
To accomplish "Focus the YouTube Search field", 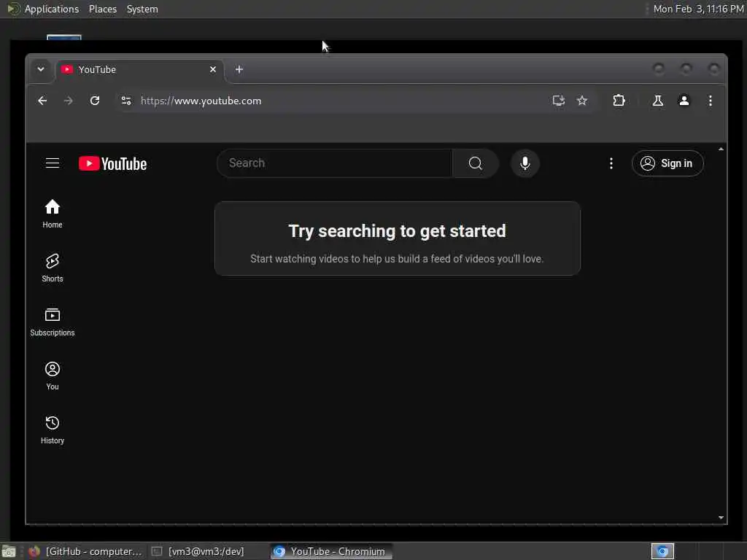I will click(335, 163).
